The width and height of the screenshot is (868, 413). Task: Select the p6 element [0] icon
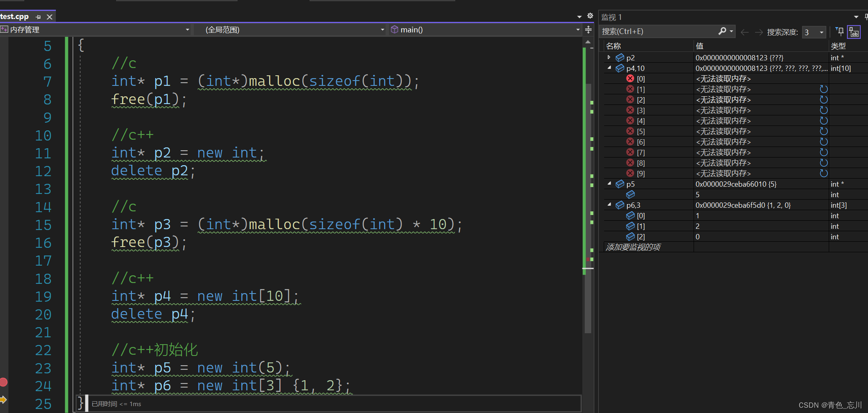pos(630,215)
